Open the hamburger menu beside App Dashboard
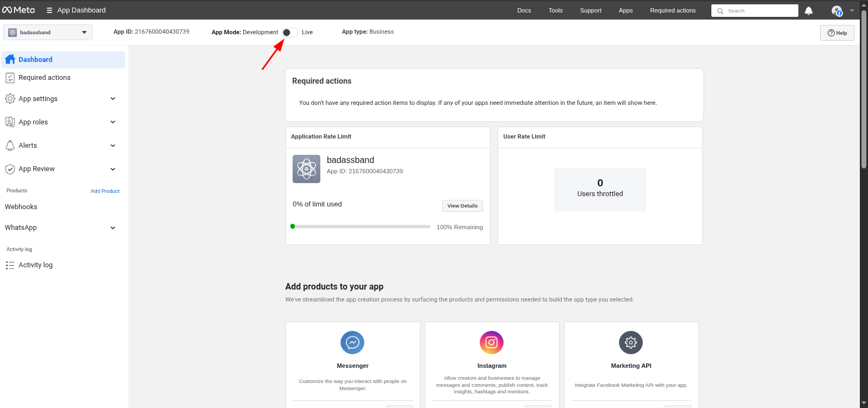Viewport: 868px width, 408px height. (x=49, y=10)
